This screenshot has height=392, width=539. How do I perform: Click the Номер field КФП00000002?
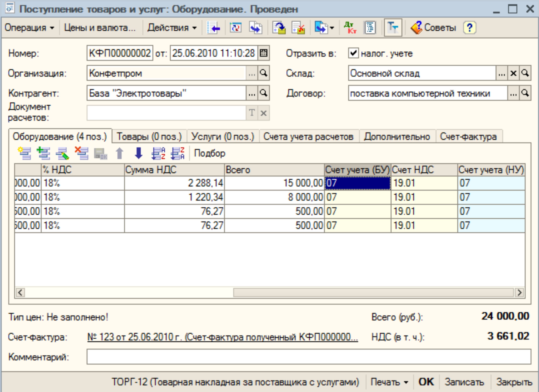coord(120,53)
